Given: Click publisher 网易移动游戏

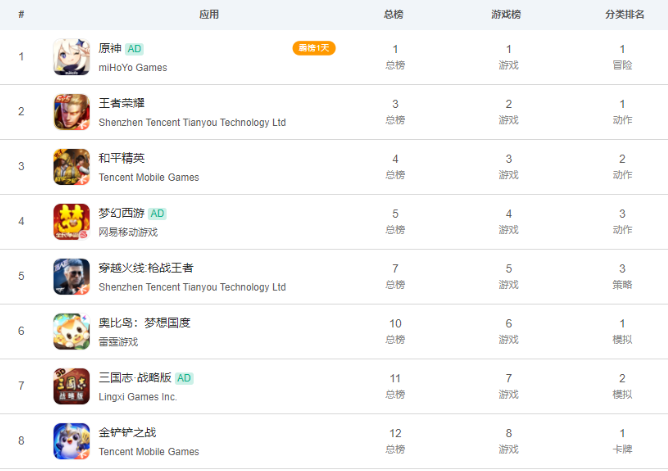Looking at the screenshot, I should [x=128, y=232].
